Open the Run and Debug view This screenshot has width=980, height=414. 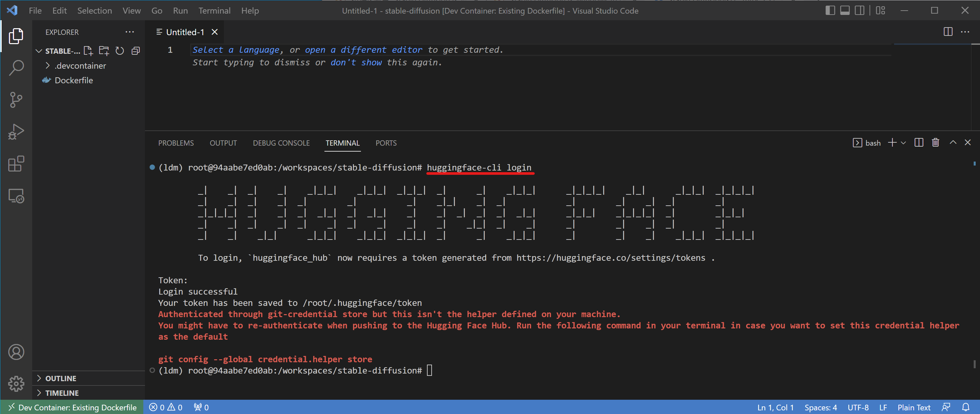[x=16, y=132]
